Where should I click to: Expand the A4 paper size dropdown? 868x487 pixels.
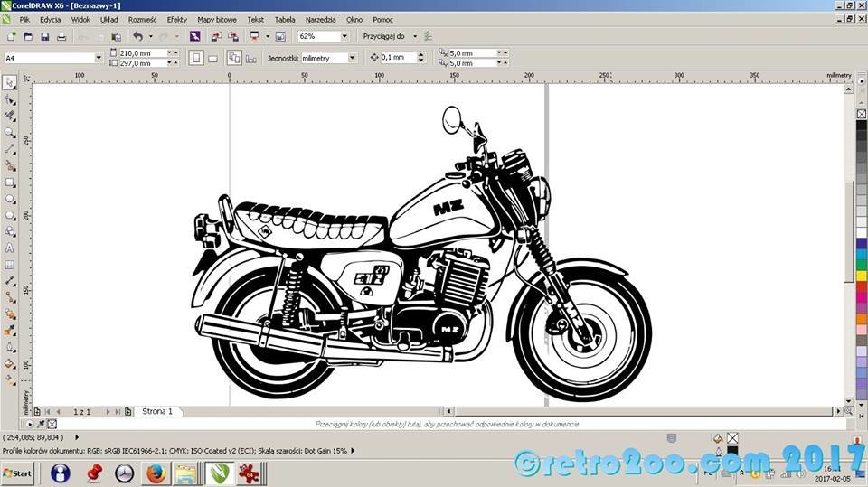point(98,58)
